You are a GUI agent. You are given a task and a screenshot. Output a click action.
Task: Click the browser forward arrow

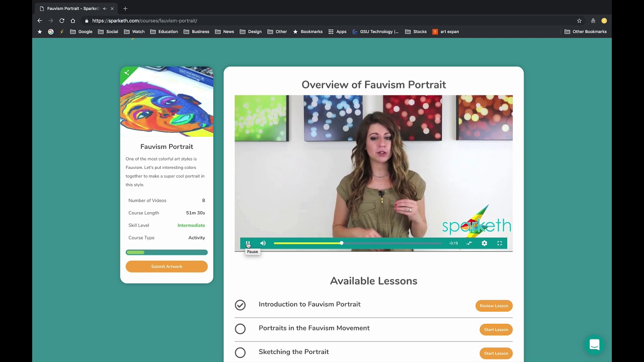[51, 21]
